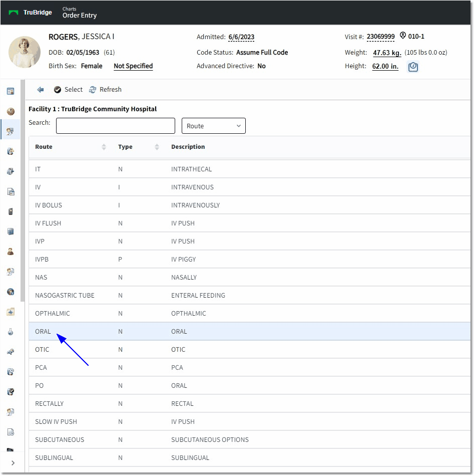Select the NASOGASTRIC TUBE route row
This screenshot has height=476, width=474.
point(250,296)
